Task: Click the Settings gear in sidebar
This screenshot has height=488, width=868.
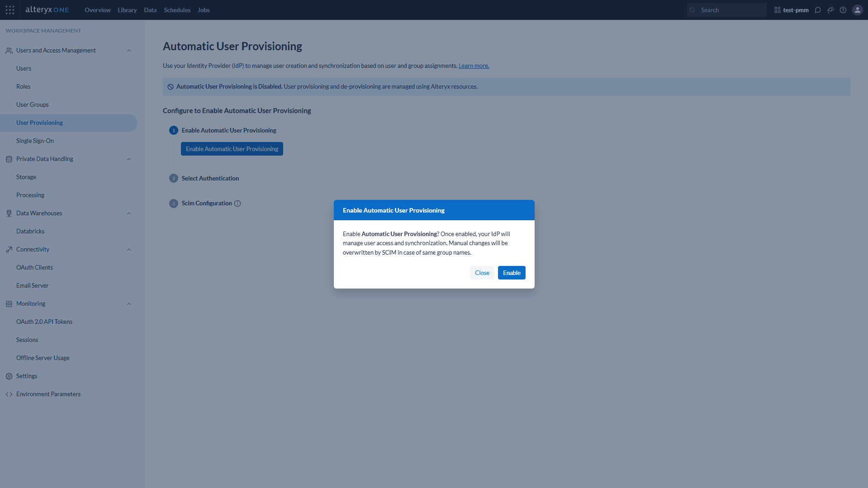Action: [9, 376]
